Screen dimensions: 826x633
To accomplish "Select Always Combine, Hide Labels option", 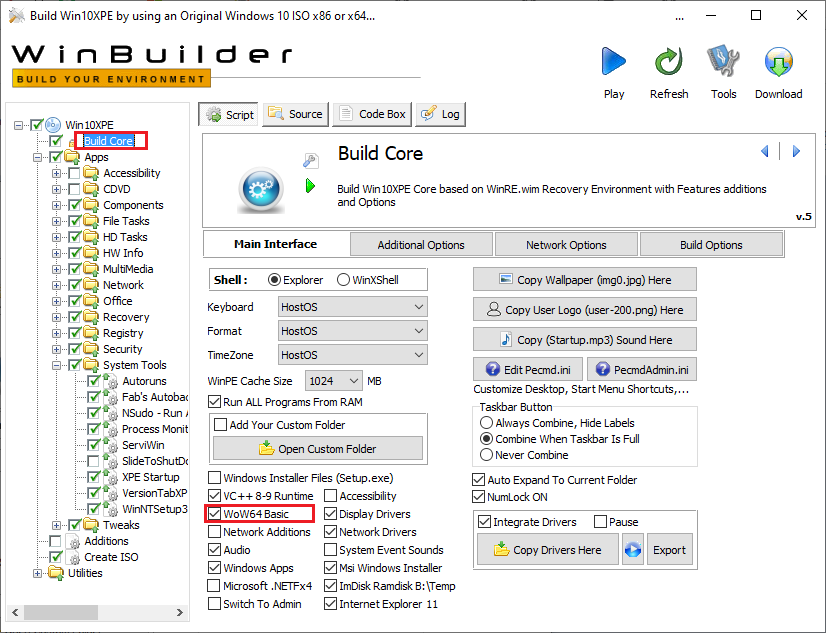I will point(486,423).
